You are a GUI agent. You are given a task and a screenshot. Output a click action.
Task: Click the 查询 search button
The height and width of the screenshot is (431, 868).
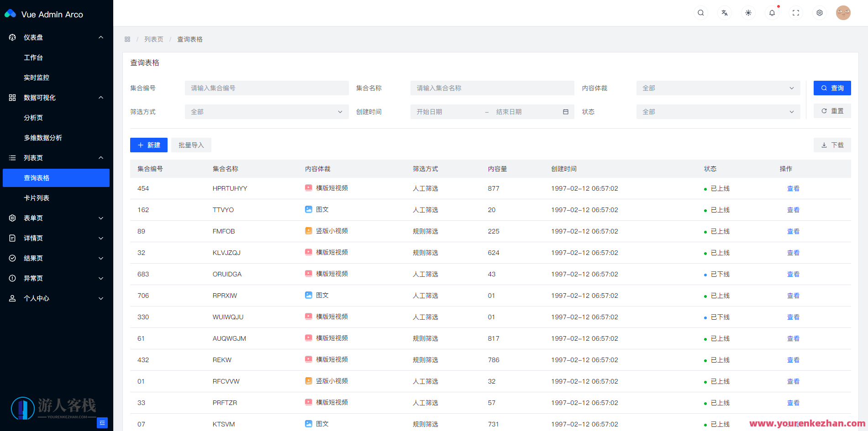832,88
